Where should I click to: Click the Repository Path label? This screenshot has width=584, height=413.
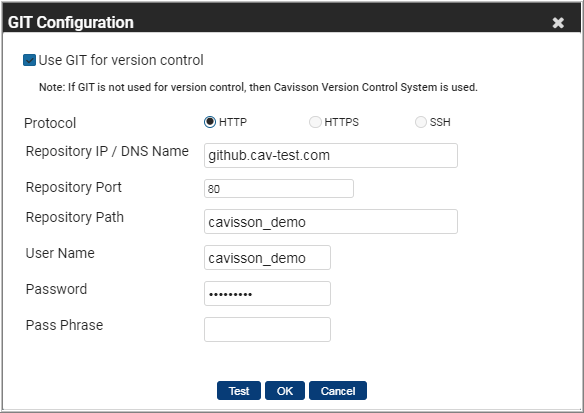[x=74, y=217]
